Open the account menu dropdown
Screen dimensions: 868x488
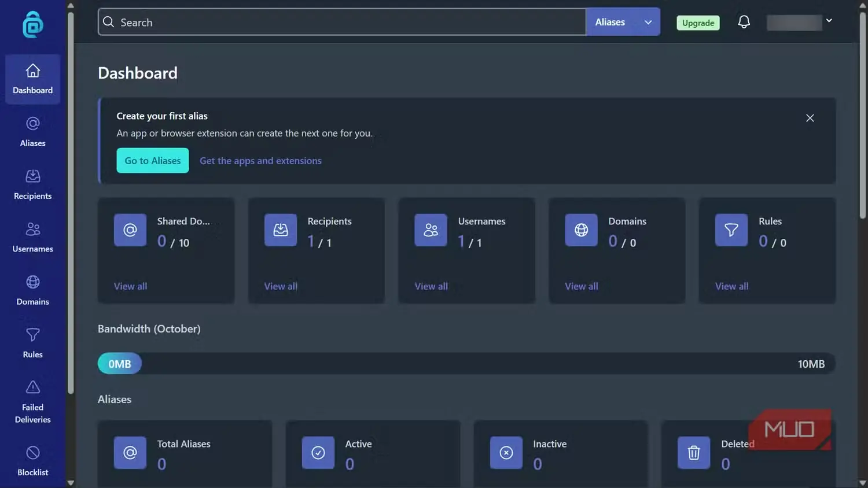tap(799, 22)
